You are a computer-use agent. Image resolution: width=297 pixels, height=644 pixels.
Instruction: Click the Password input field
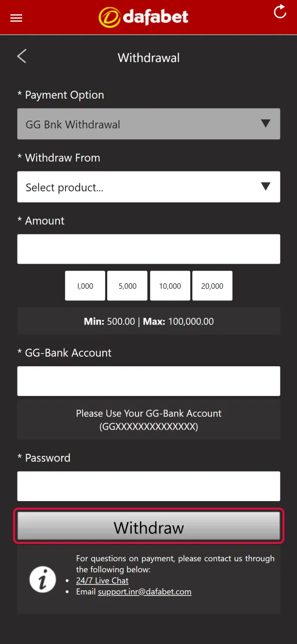pyautogui.click(x=148, y=486)
